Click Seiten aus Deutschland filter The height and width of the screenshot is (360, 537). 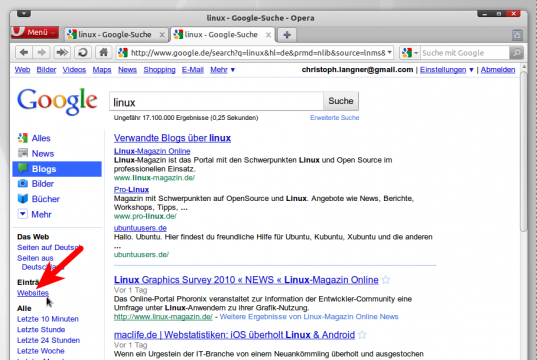click(x=40, y=262)
